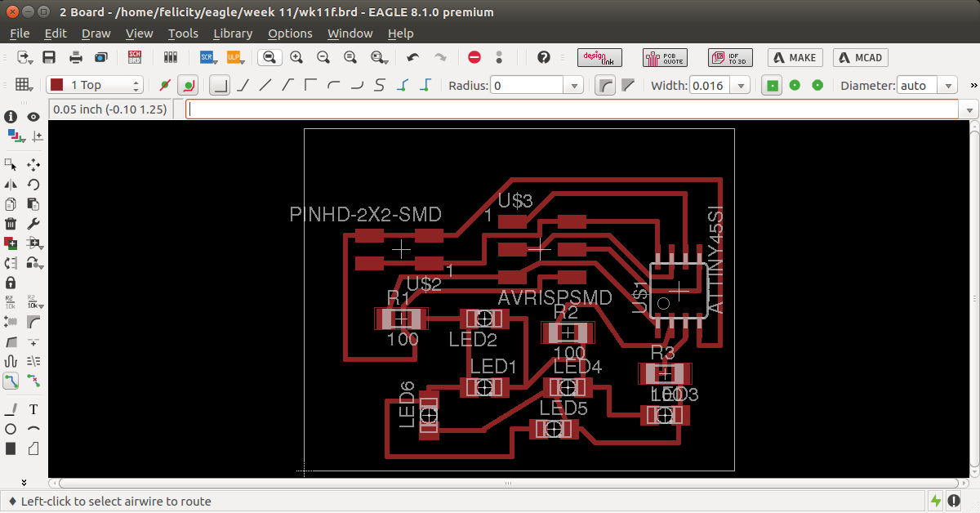Open the Radius dropdown arrow
This screenshot has width=980, height=513.
coord(574,85)
